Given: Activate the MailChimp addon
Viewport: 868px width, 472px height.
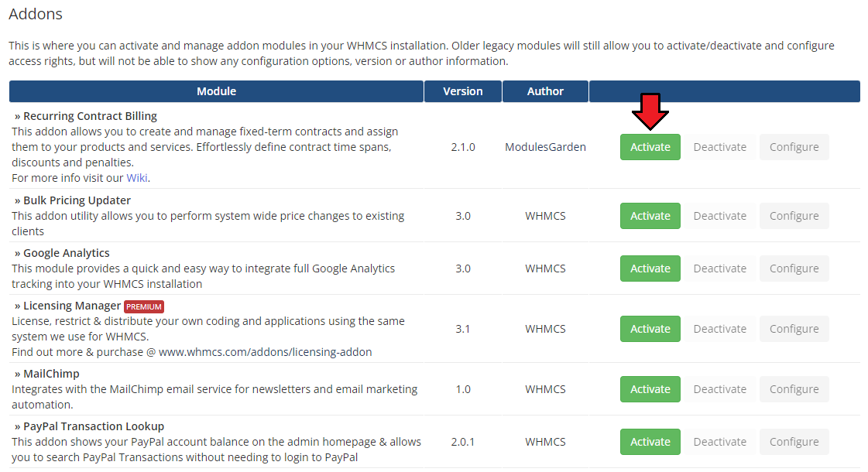Looking at the screenshot, I should point(650,389).
